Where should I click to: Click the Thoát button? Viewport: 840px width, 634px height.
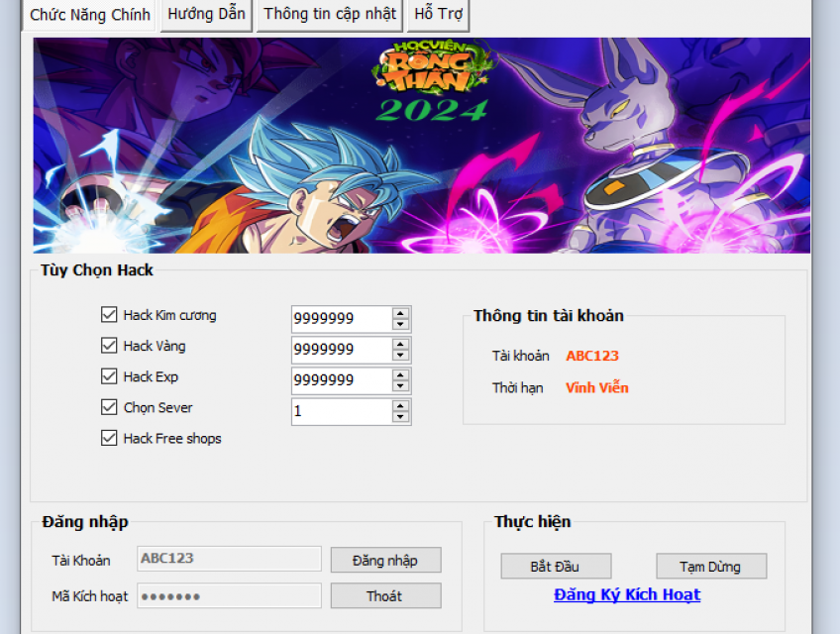pos(385,596)
